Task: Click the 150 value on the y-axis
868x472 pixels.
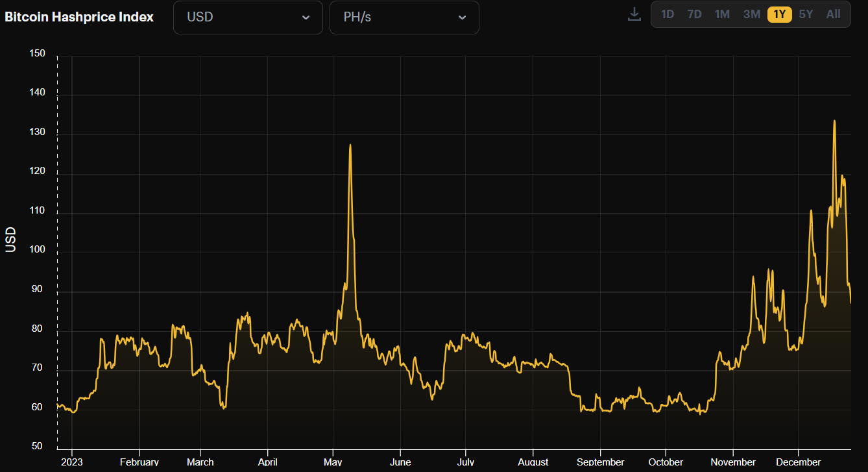Action: coord(38,53)
